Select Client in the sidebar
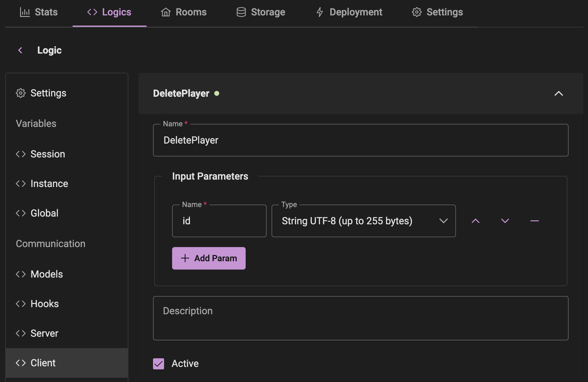Viewport: 588px width, 382px height. click(x=67, y=363)
